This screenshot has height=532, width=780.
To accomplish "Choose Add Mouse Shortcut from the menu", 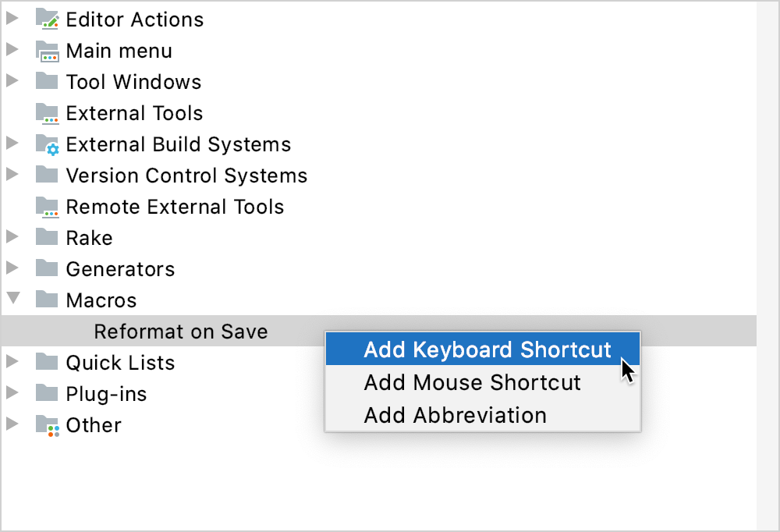I will [x=473, y=382].
